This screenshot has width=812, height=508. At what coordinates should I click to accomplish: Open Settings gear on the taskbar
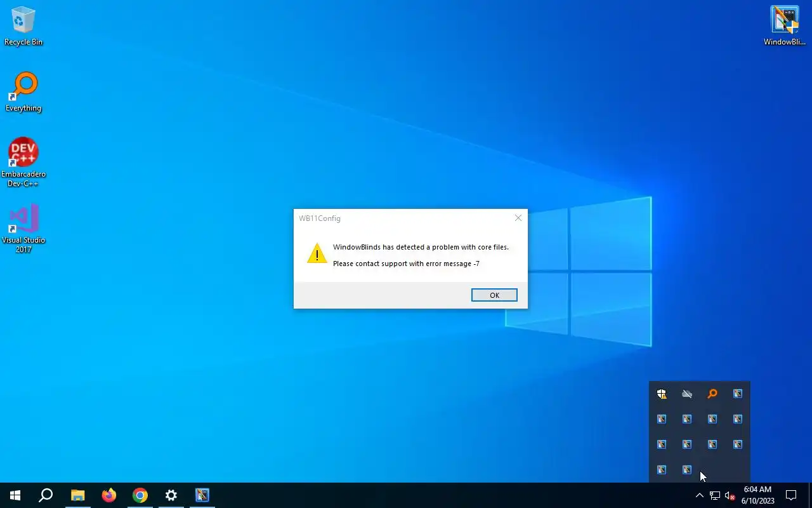pyautogui.click(x=171, y=495)
